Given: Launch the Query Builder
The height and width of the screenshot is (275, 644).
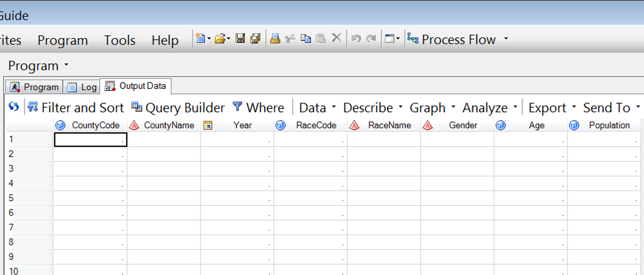Looking at the screenshot, I should [178, 108].
